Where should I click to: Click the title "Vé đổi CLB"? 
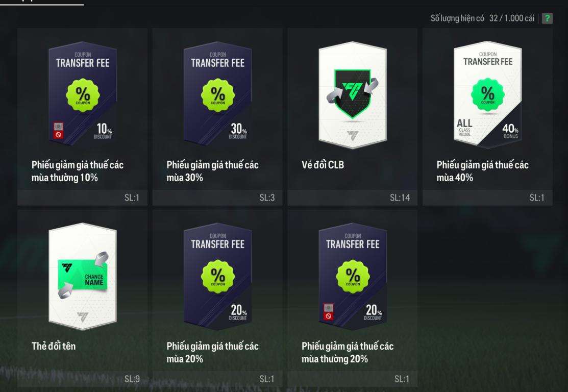[x=323, y=165]
